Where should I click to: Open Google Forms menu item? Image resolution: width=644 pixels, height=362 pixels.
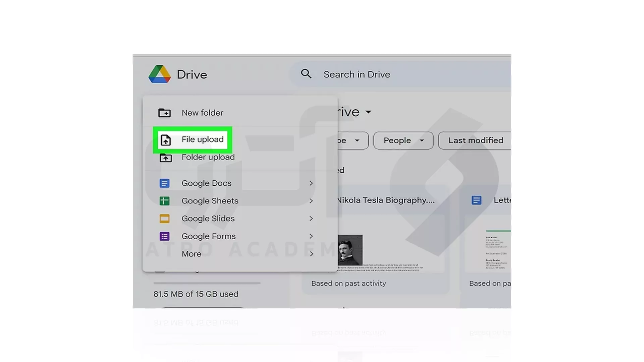click(240, 236)
